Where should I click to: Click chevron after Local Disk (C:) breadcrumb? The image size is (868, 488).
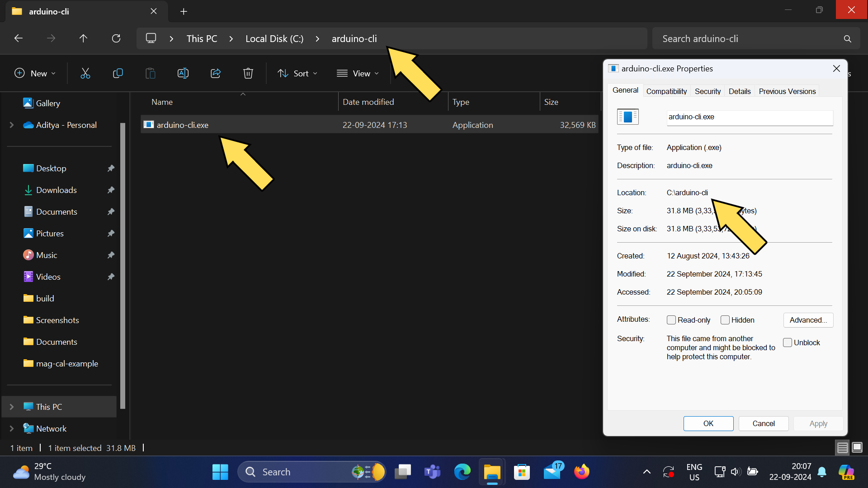(x=317, y=39)
